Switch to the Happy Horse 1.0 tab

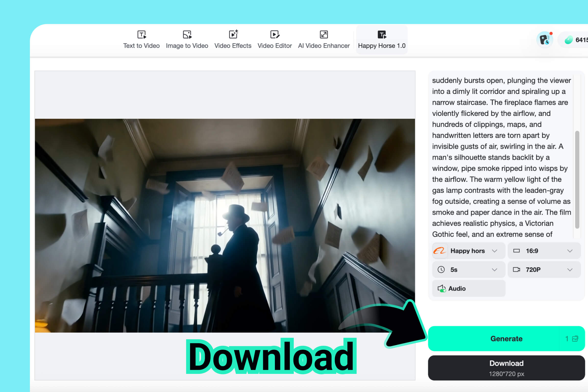pyautogui.click(x=382, y=46)
